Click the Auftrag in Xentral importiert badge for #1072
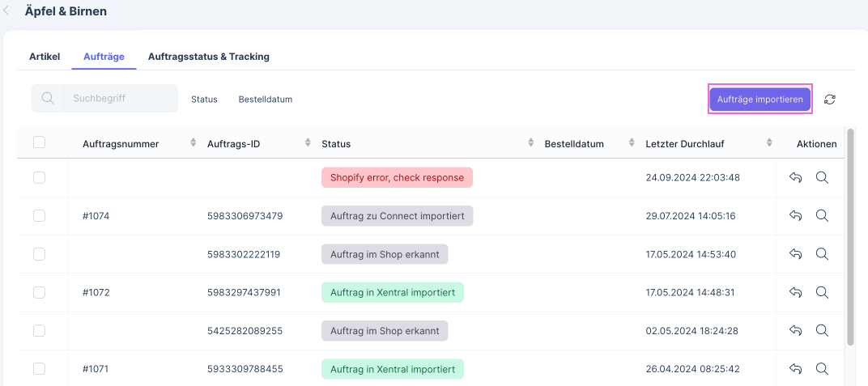 pos(392,292)
